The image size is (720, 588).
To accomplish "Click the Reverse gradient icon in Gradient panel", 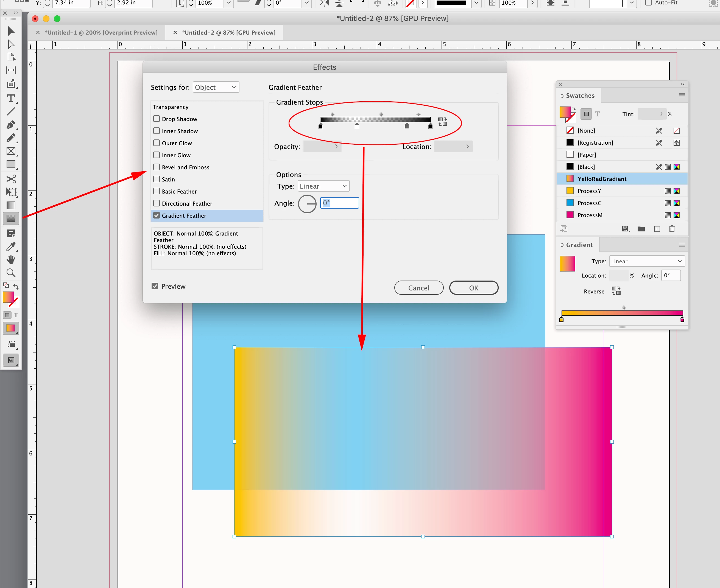I will [x=616, y=291].
